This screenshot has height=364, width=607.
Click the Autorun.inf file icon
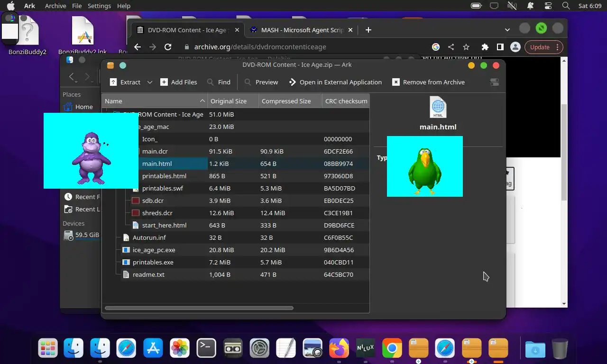click(x=126, y=237)
